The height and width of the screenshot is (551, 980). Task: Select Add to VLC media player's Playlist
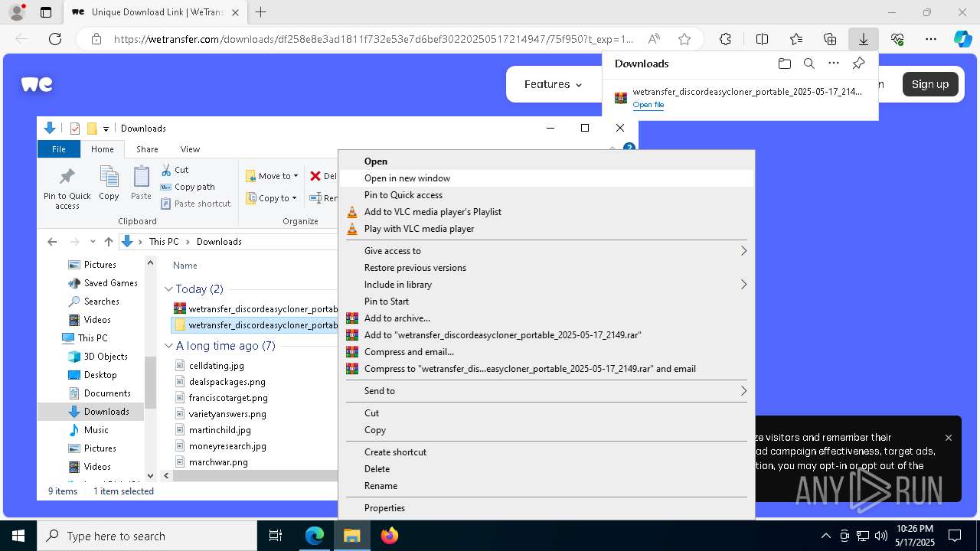pyautogui.click(x=546, y=212)
